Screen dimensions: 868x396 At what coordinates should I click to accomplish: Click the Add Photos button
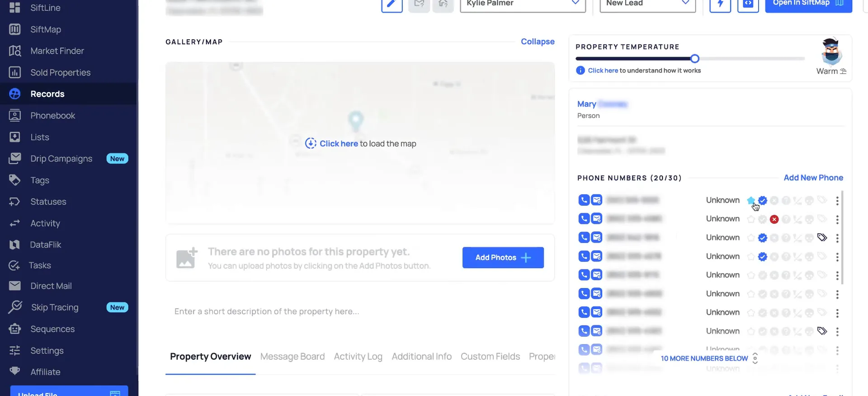(x=503, y=258)
